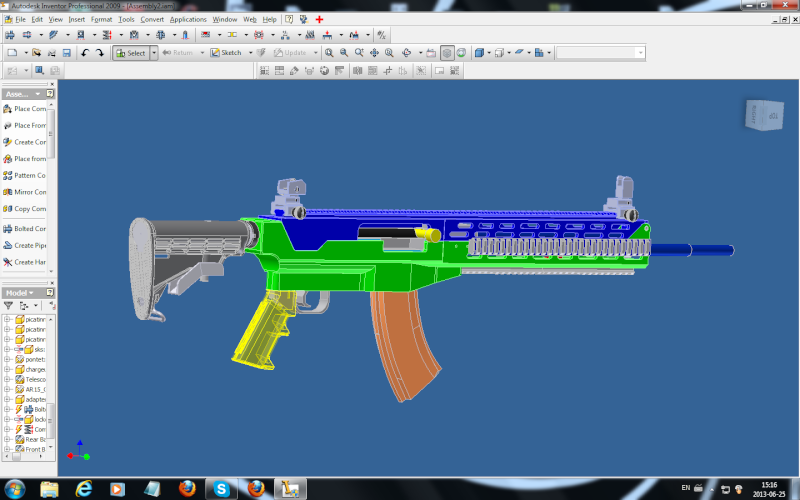Click the New document icon
This screenshot has height=500, width=800.
click(x=12, y=53)
